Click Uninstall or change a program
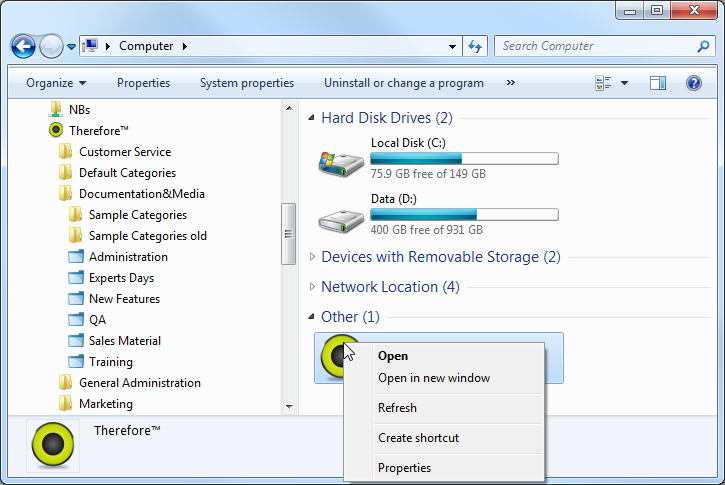 click(403, 83)
